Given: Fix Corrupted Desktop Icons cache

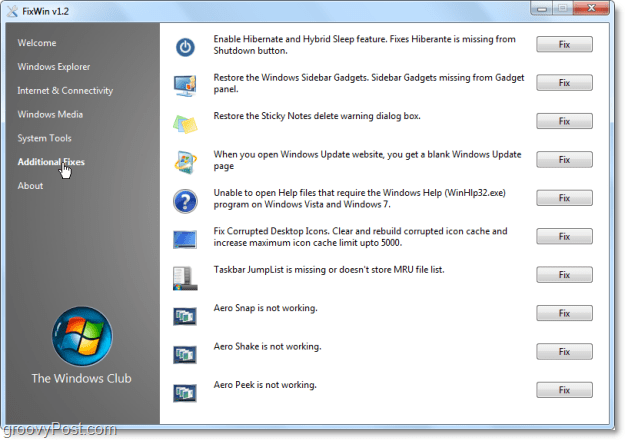Looking at the screenshot, I should (x=564, y=236).
